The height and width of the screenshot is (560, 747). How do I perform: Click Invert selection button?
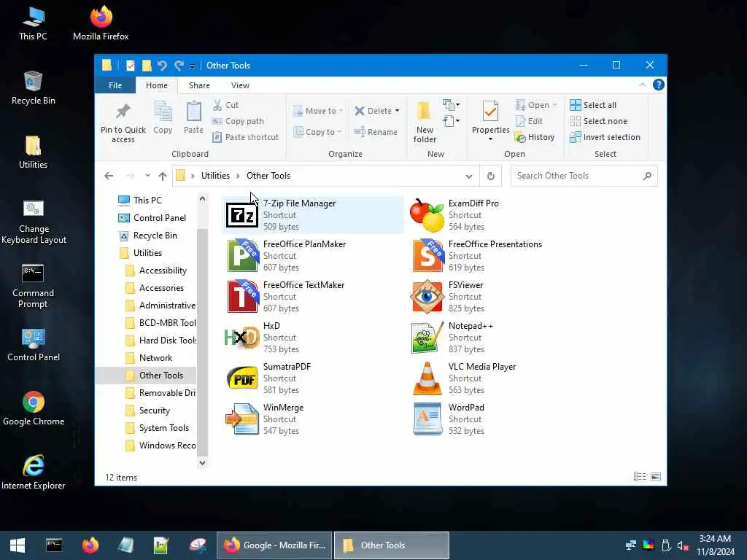[x=605, y=137]
